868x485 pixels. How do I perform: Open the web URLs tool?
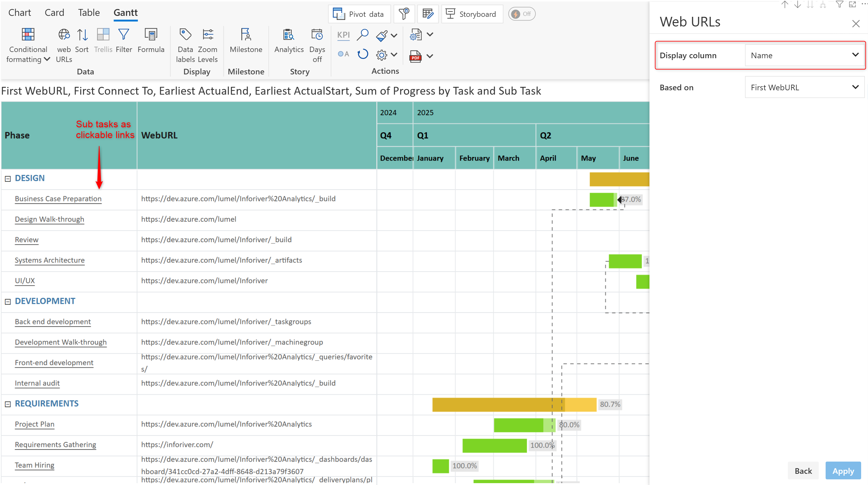tap(64, 45)
